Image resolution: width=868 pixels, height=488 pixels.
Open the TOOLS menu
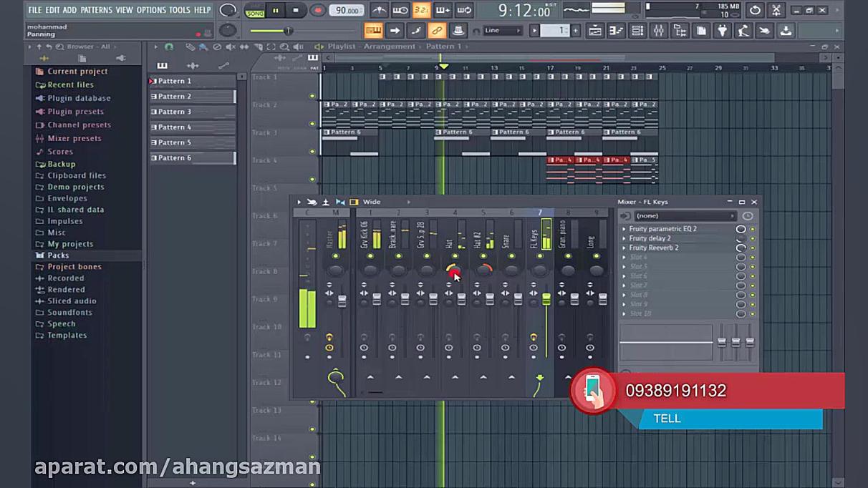(x=180, y=10)
